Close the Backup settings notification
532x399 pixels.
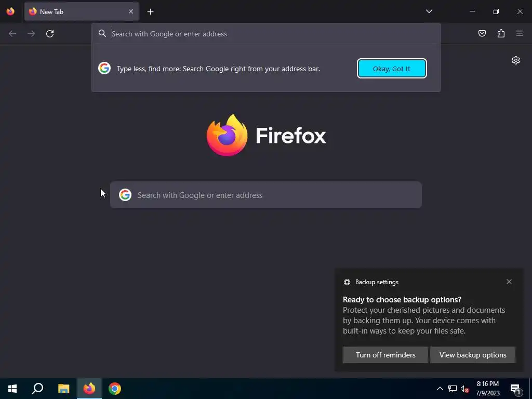coord(509,282)
